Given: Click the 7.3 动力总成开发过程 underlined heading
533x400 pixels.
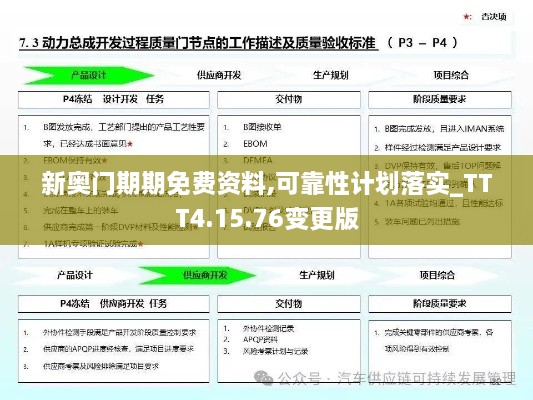Looking at the screenshot, I should click(198, 43).
